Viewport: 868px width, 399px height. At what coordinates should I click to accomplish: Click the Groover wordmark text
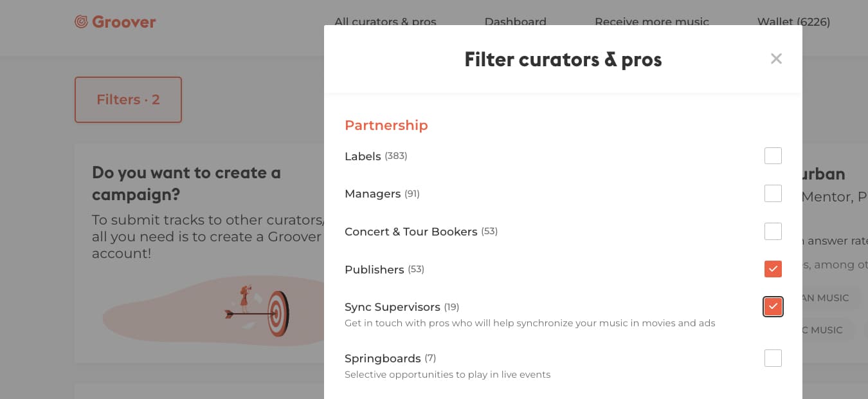tap(124, 22)
